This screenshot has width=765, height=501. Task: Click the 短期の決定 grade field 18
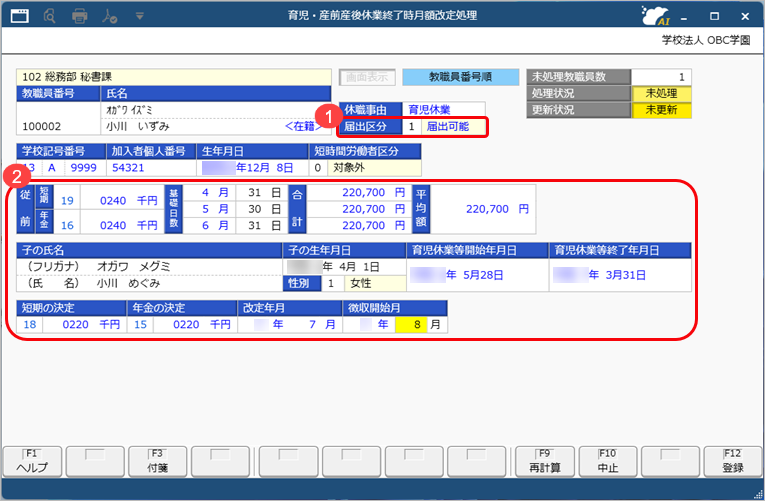click(30, 324)
